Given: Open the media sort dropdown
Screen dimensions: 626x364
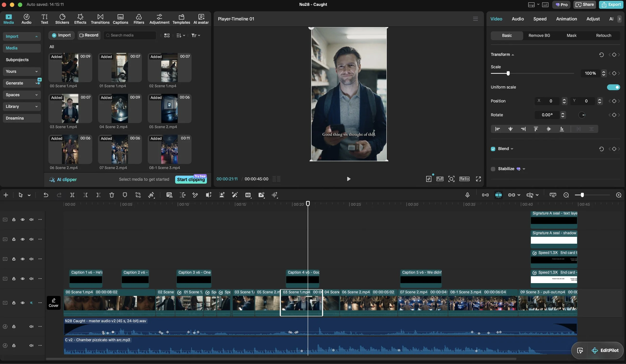Looking at the screenshot, I should pyautogui.click(x=181, y=36).
